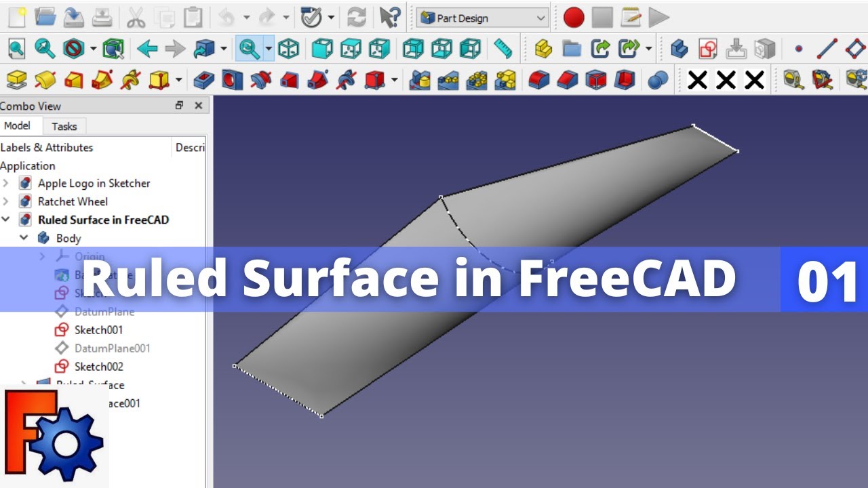868x488 pixels.
Task: Click the Fillet tool icon
Action: pos(539,80)
